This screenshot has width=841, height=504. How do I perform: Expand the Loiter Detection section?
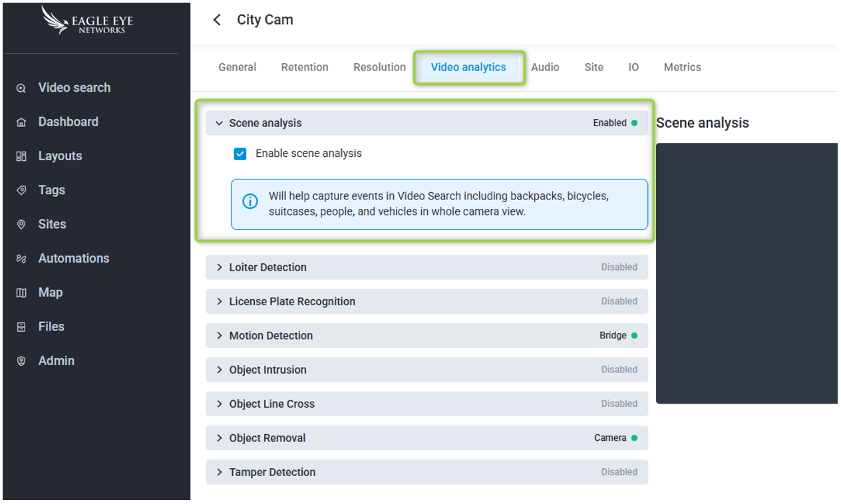tap(219, 267)
